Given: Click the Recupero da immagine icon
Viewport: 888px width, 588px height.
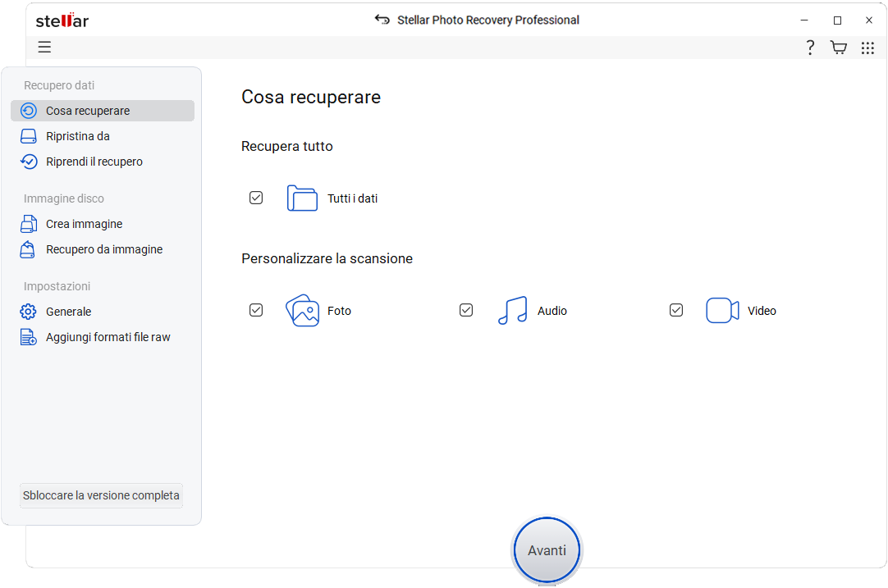Looking at the screenshot, I should [x=28, y=249].
